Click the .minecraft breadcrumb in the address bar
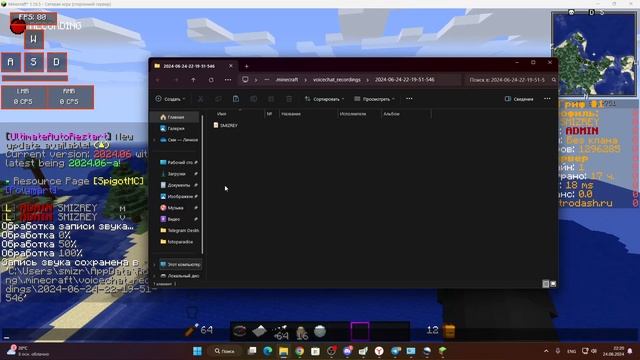This screenshot has width=640, height=360. coord(287,80)
